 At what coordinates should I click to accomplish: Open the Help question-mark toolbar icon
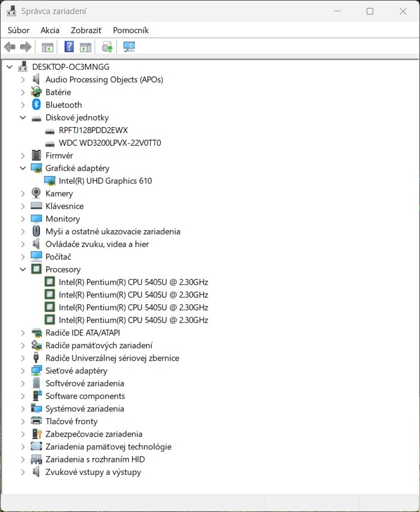pyautogui.click(x=69, y=47)
